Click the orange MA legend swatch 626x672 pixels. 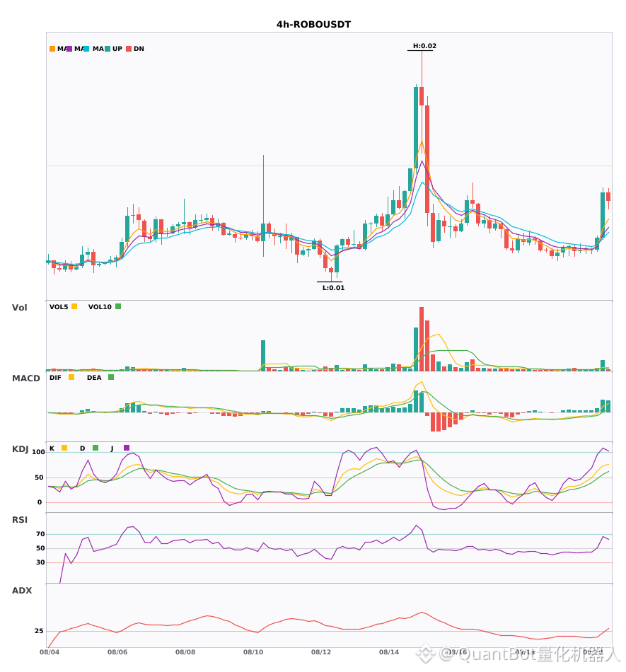click(x=52, y=49)
